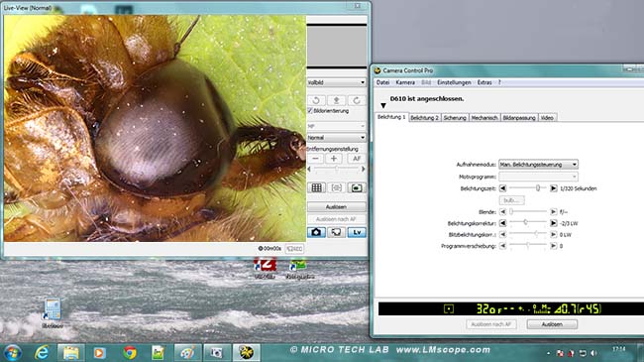
Task: Increase Belichtungskorrektur with right arrow
Action: (x=553, y=223)
